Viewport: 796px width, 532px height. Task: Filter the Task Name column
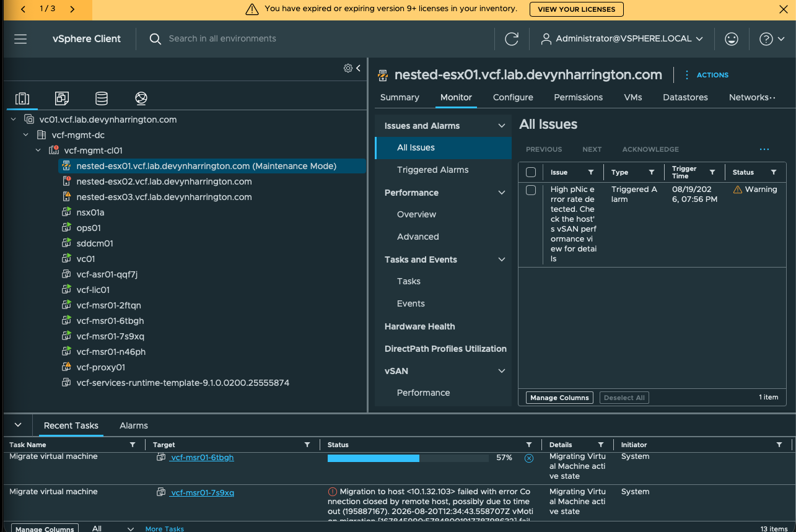133,445
